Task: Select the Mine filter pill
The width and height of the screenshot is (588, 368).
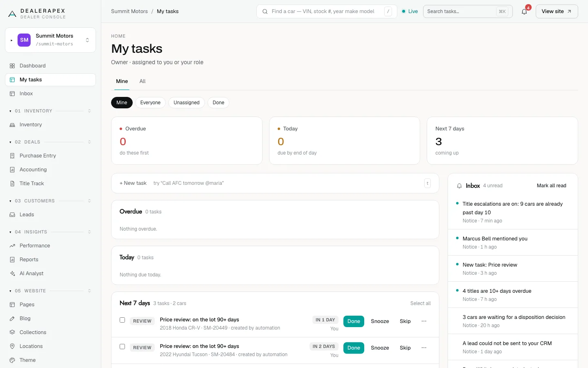Action: point(122,103)
